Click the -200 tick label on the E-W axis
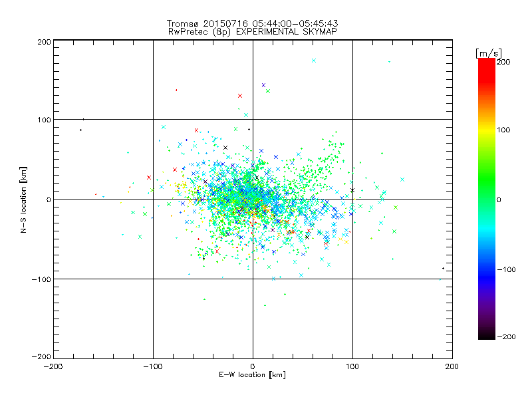This screenshot has width=532, height=399. 53,366
